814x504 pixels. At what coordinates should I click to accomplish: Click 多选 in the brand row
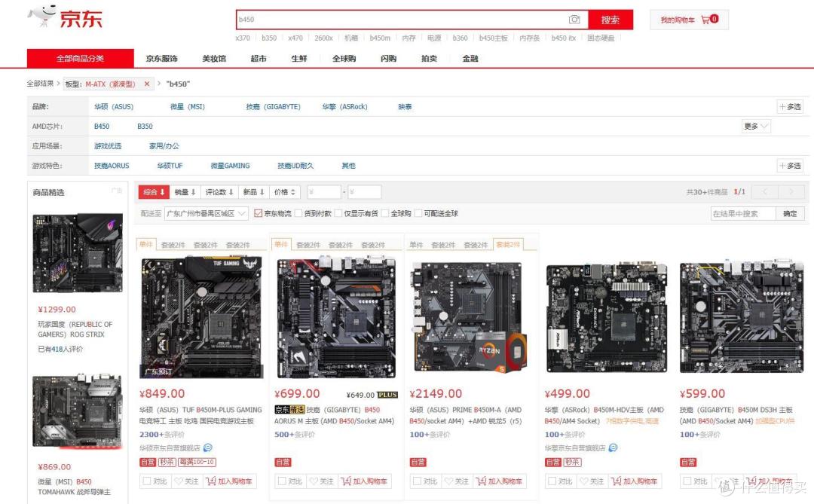click(x=790, y=106)
